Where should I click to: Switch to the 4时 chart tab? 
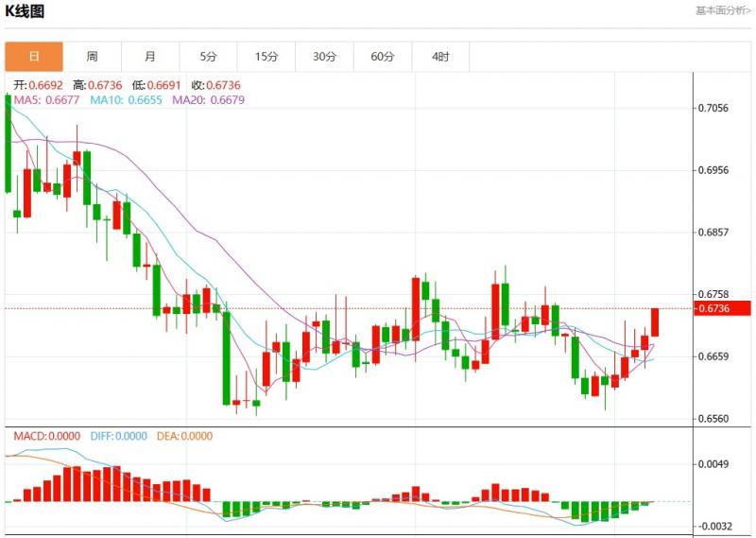pos(440,57)
